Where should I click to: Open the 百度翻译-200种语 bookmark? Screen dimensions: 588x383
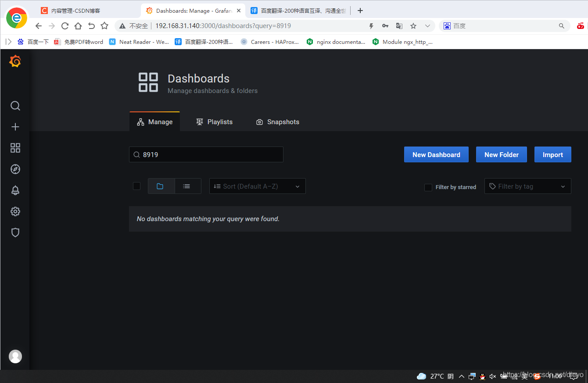pyautogui.click(x=204, y=42)
